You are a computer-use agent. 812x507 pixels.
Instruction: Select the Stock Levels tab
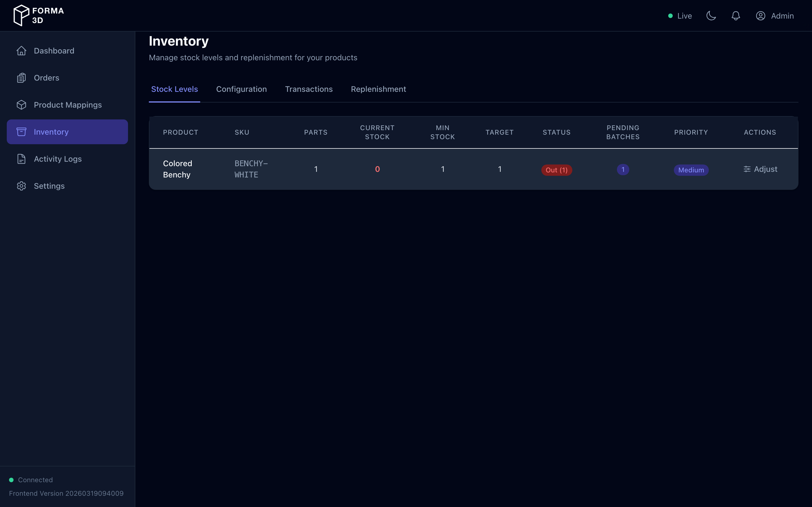tap(174, 89)
